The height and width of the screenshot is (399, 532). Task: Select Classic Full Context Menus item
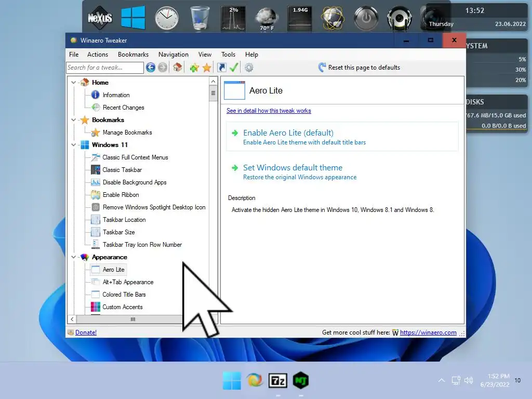click(x=135, y=157)
